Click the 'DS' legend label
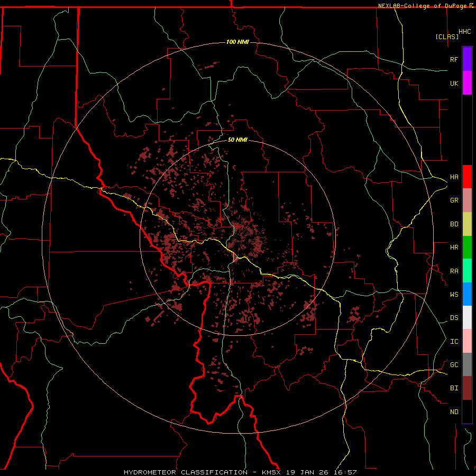Screen dimensions: 476x476 454,318
